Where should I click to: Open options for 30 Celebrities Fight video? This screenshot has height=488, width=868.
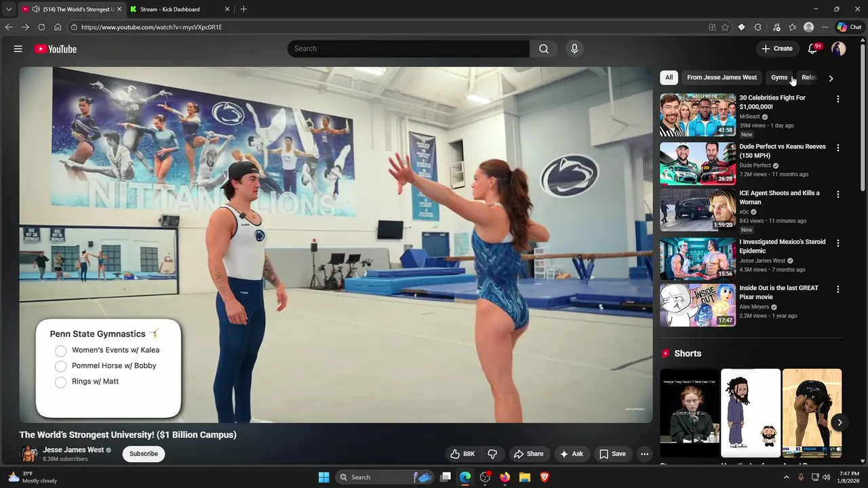pos(838,99)
